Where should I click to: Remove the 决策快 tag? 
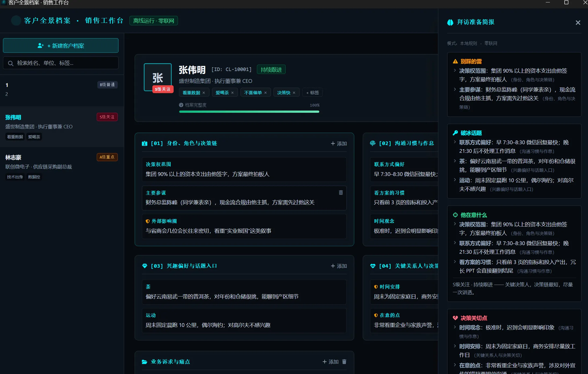pos(294,93)
